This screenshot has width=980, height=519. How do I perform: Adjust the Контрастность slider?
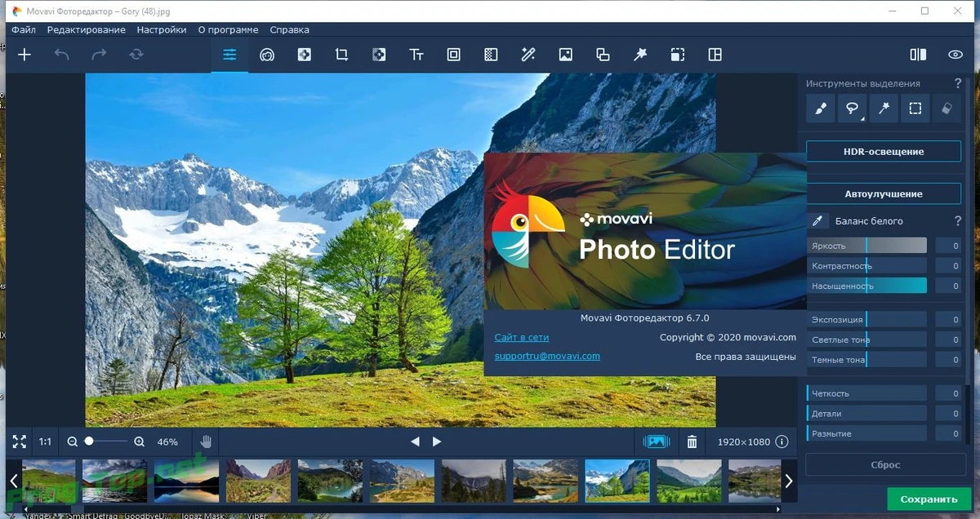[866, 266]
